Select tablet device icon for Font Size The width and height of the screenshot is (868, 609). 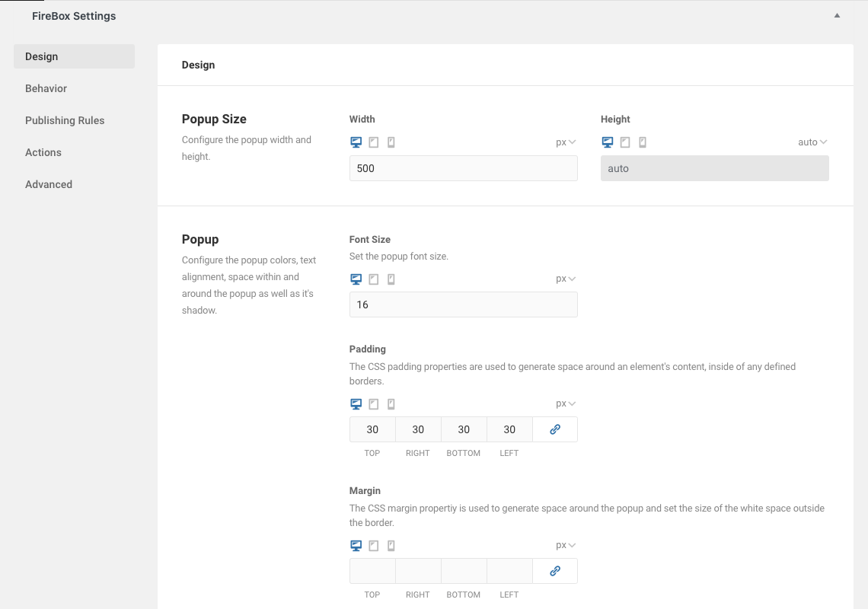374,279
